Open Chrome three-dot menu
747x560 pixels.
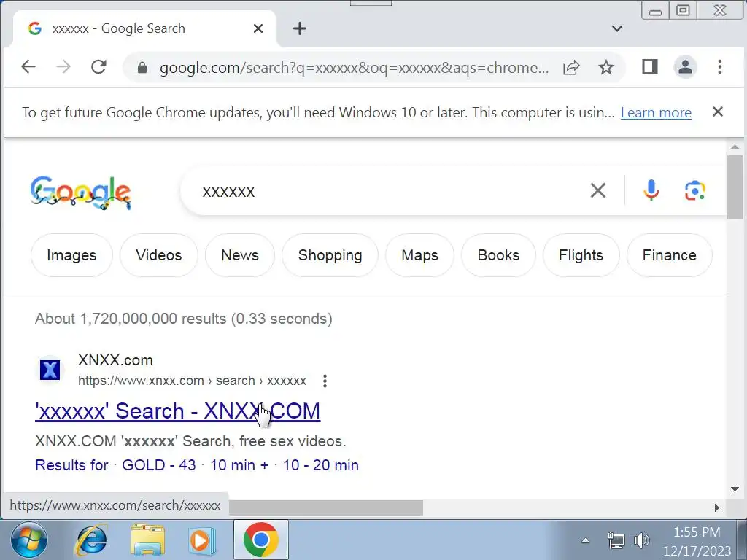point(720,67)
